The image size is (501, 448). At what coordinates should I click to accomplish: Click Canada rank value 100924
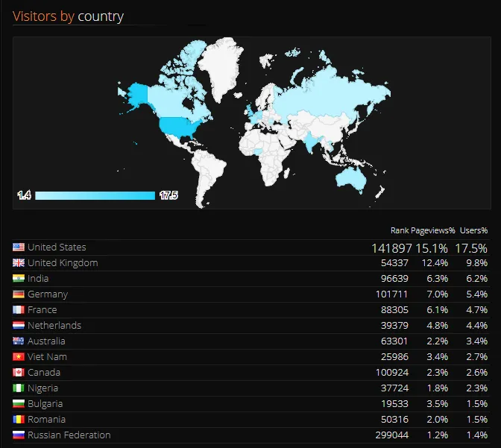pos(392,373)
